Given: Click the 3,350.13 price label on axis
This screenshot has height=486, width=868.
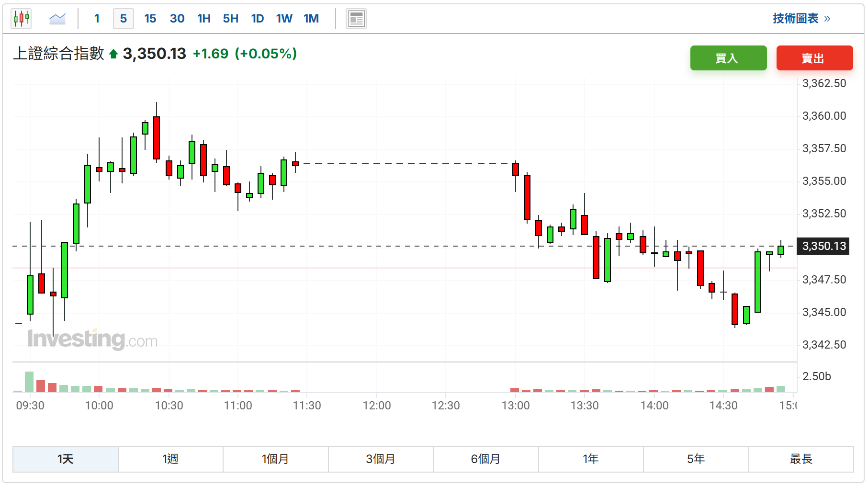Looking at the screenshot, I should tap(823, 246).
